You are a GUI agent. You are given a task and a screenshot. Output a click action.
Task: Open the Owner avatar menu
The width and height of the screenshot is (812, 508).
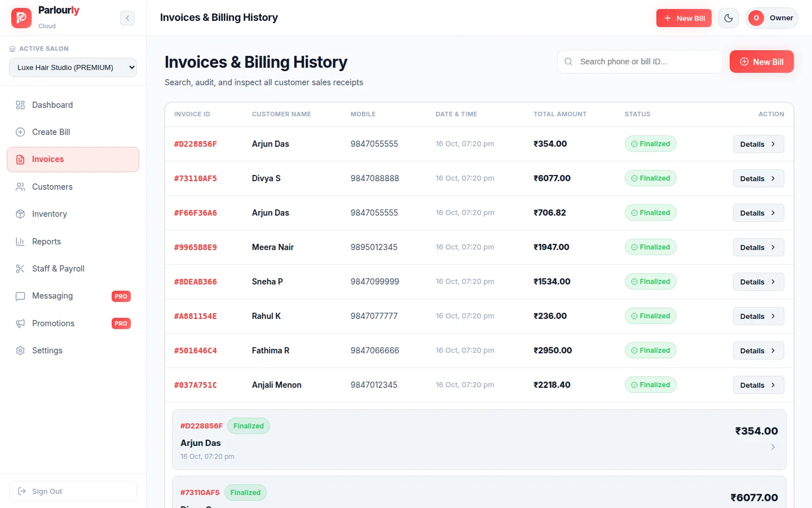click(x=772, y=18)
